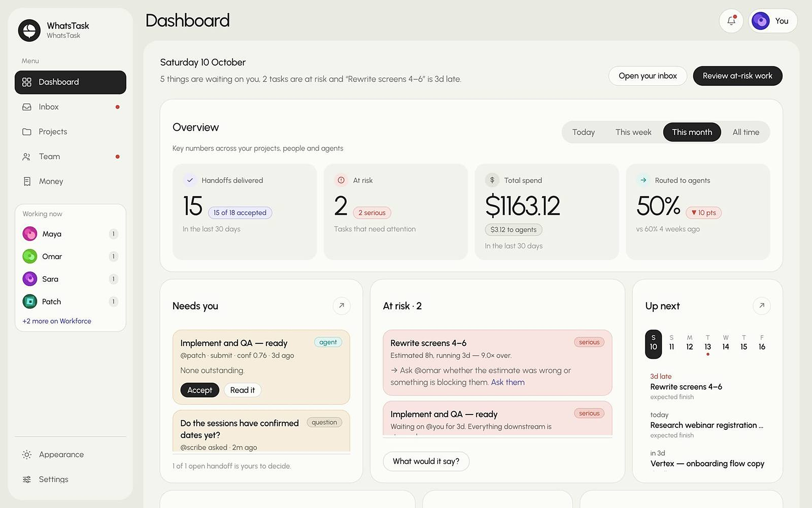Select Saturday 10 in Up next calendar

coord(653,344)
